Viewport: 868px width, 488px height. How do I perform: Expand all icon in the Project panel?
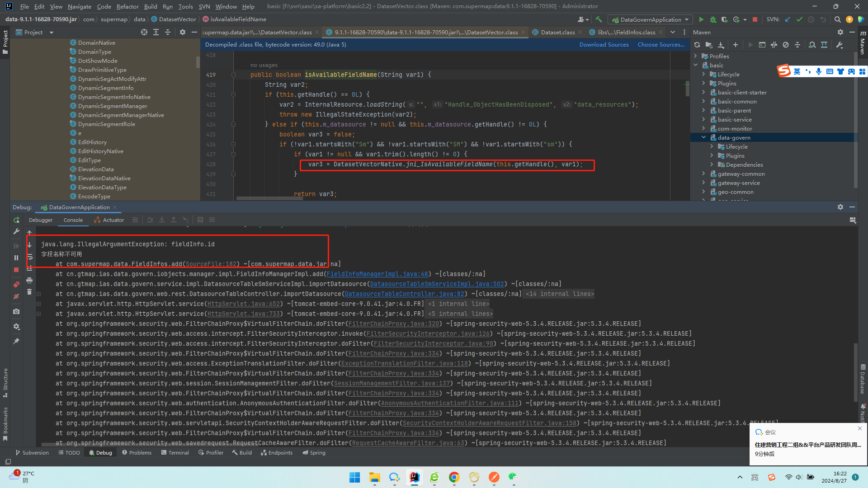click(156, 32)
